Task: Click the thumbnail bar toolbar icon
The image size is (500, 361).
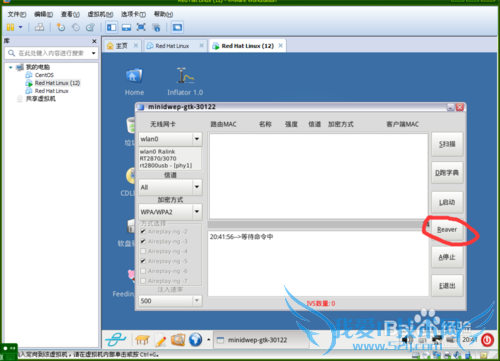Action: 126,27
